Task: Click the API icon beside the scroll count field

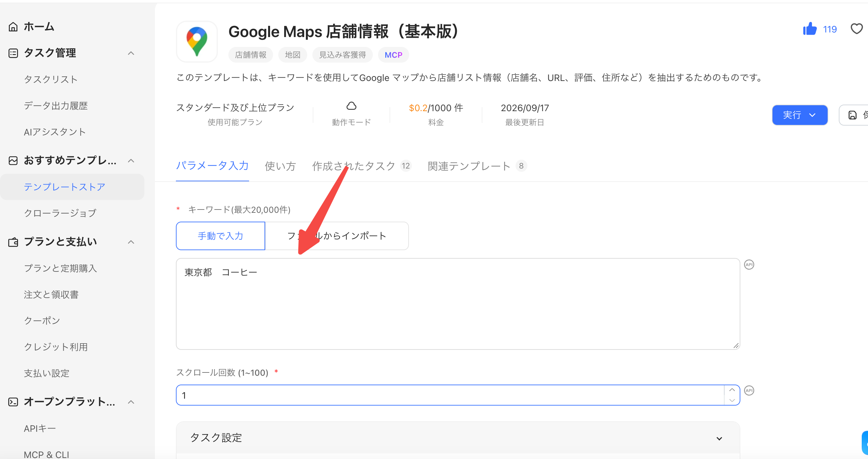Action: click(x=749, y=390)
